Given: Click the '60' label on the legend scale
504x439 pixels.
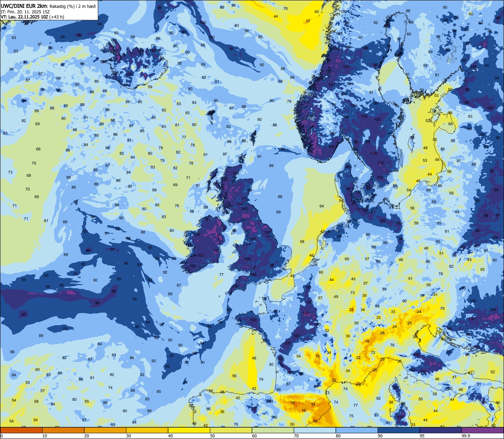Looking at the screenshot, I should 254,436.
